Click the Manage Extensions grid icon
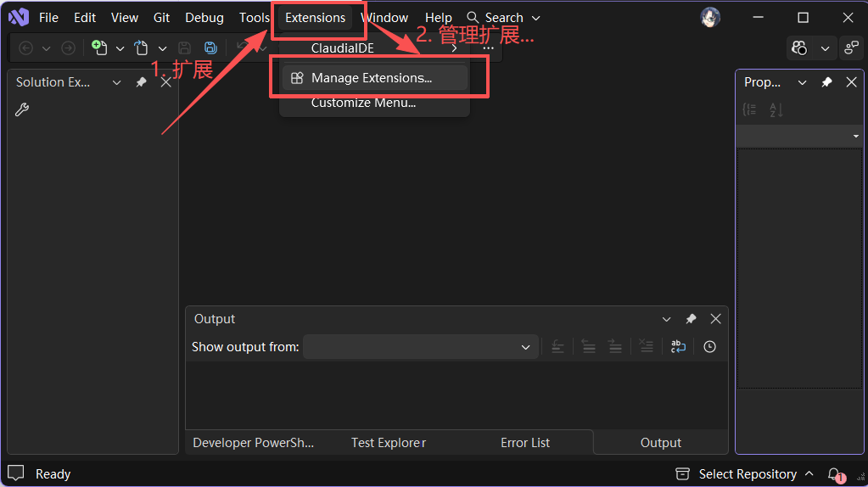This screenshot has height=487, width=868. 297,78
